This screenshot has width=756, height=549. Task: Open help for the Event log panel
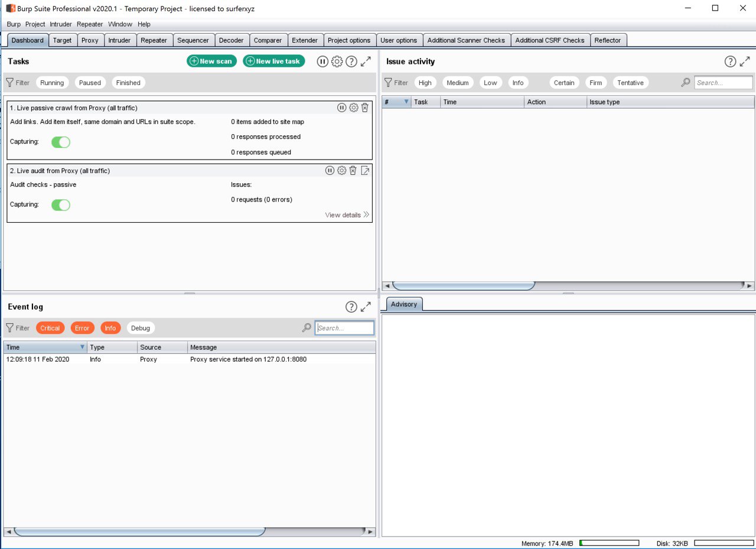click(x=351, y=307)
